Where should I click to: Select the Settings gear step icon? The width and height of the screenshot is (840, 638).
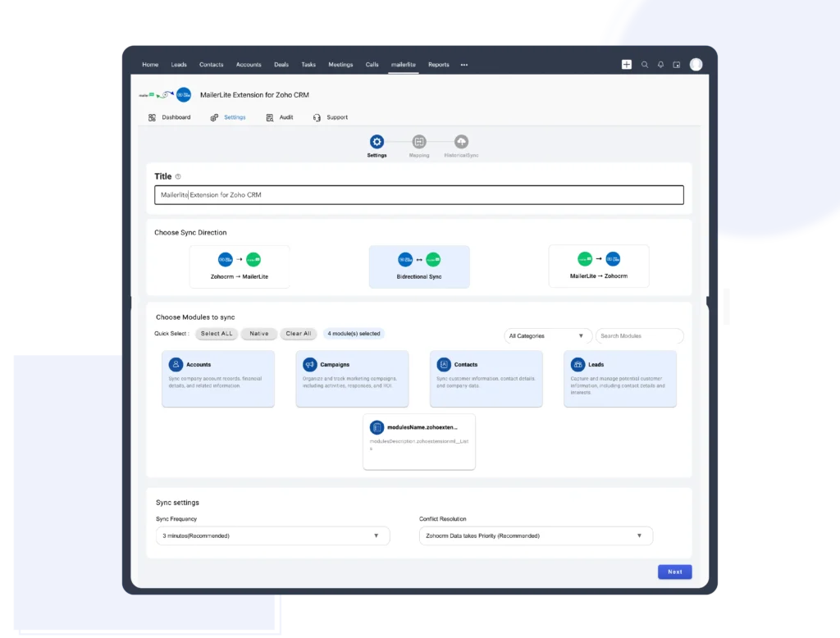[x=377, y=141]
